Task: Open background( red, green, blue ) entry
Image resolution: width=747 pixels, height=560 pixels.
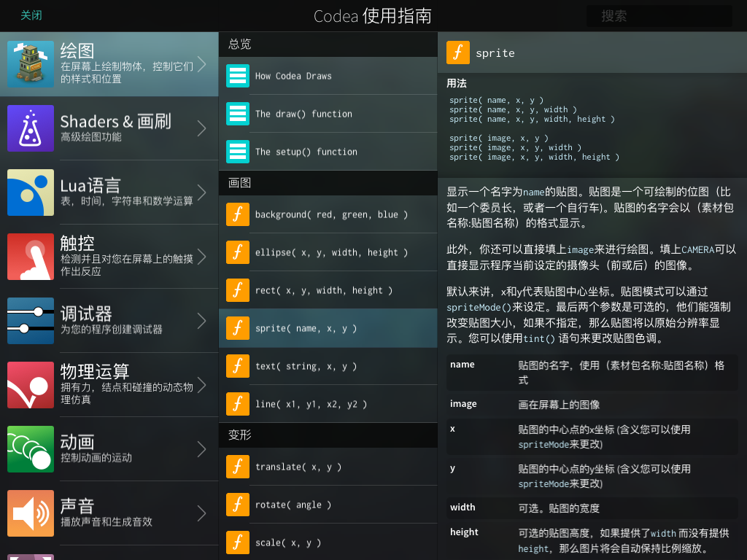Action: pos(328,214)
